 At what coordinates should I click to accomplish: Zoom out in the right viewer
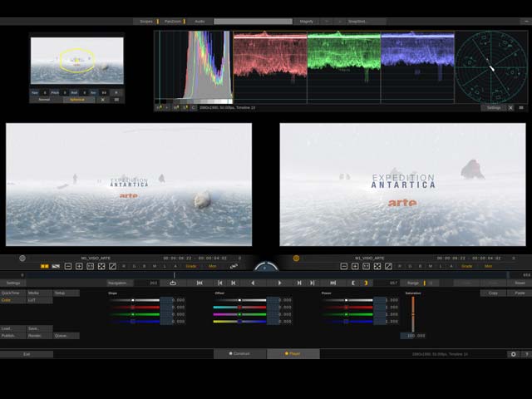pyautogui.click(x=343, y=267)
